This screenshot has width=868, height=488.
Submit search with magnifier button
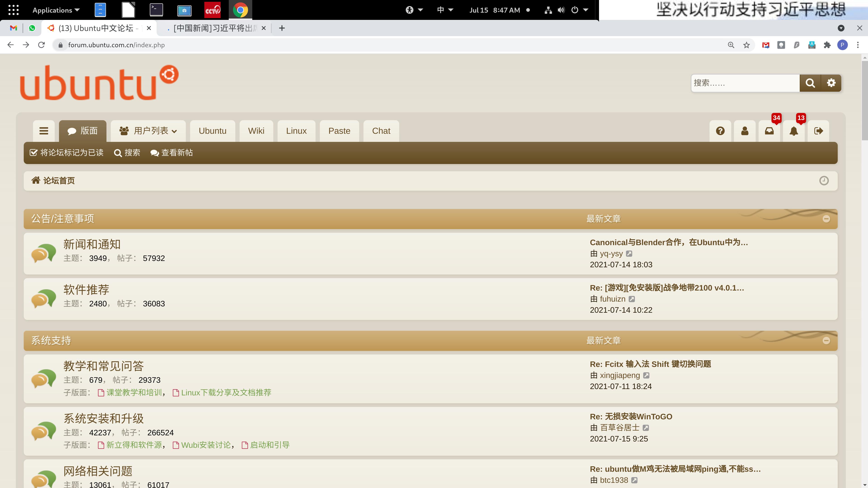pyautogui.click(x=810, y=83)
